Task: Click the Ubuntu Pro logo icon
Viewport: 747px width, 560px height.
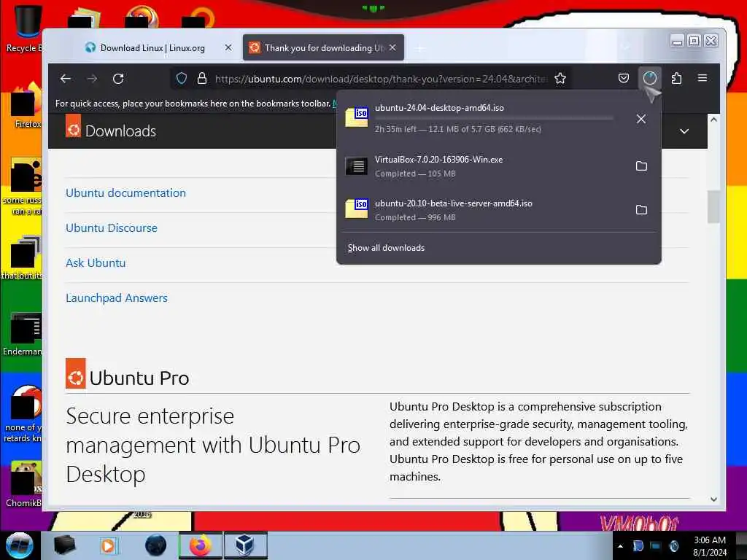Action: (75, 373)
